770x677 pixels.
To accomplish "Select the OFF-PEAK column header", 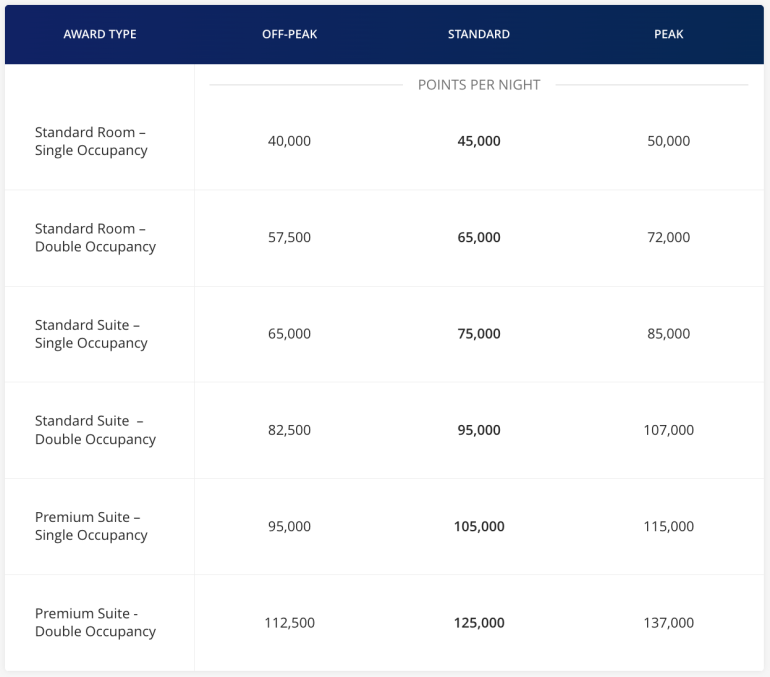I will click(289, 34).
